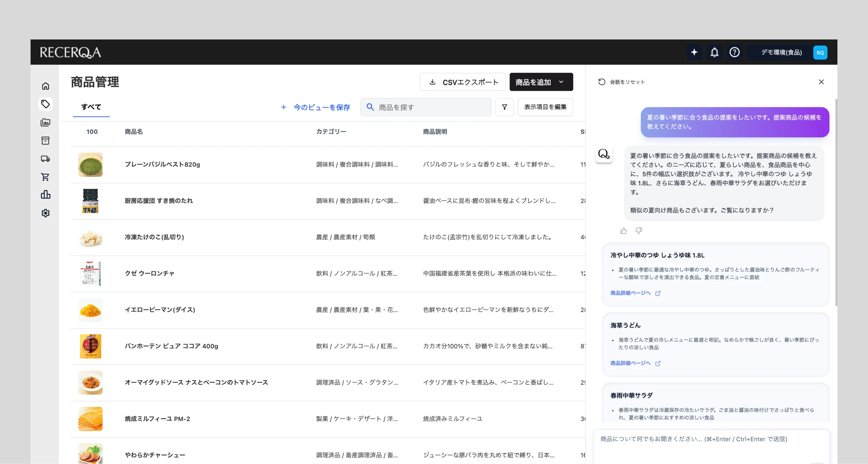Image resolution: width=868 pixels, height=464 pixels.
Task: Toggle the AI sparkle assistant icon
Action: coord(694,52)
